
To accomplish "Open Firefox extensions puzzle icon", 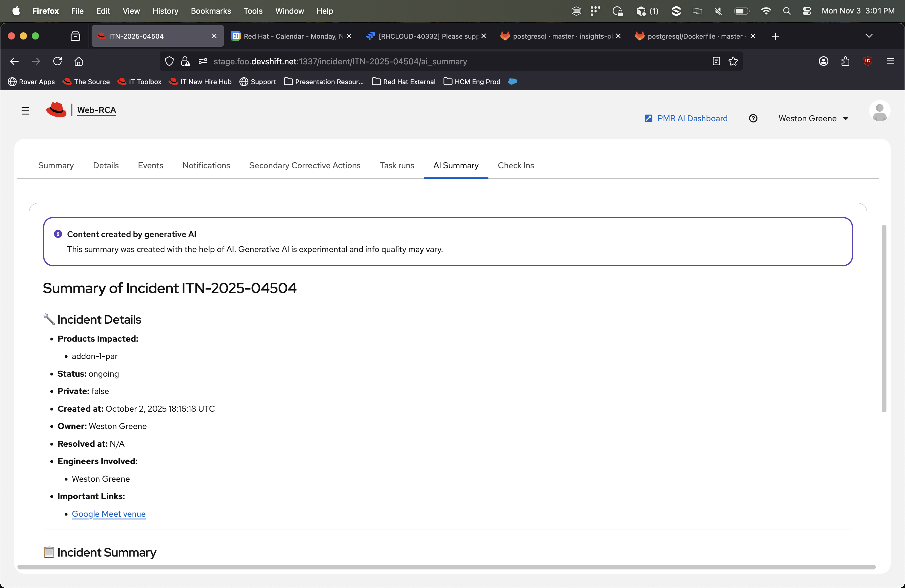I will 846,61.
